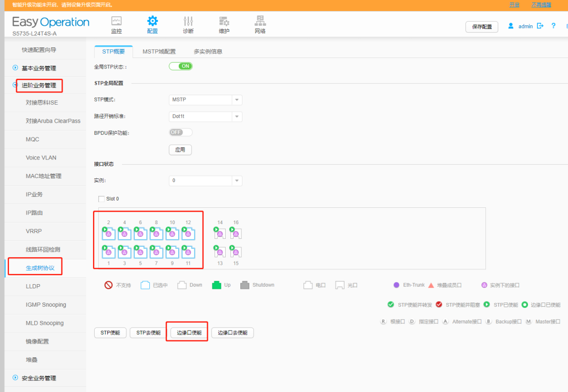
Task: Open MQC in the sidebar
Action: (x=45, y=139)
